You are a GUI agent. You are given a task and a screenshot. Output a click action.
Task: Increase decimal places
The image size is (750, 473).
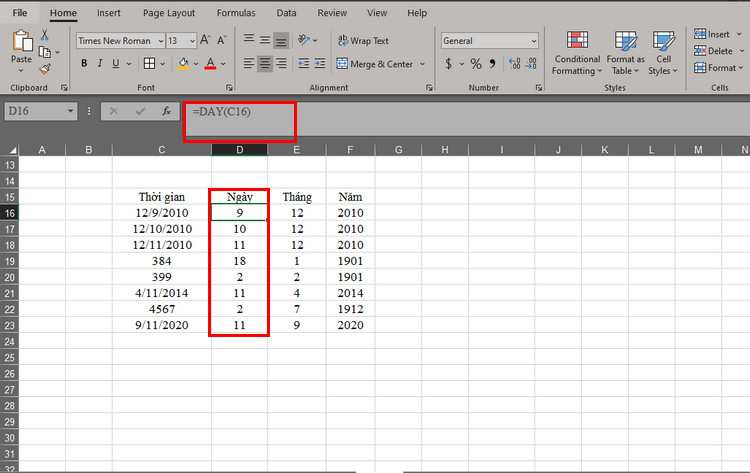[515, 63]
